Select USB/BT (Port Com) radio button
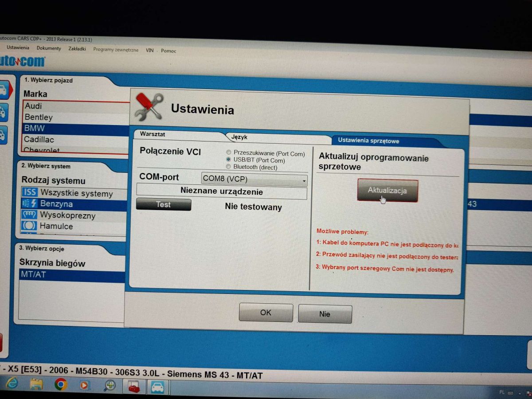The height and width of the screenshot is (399, 532). pyautogui.click(x=229, y=160)
